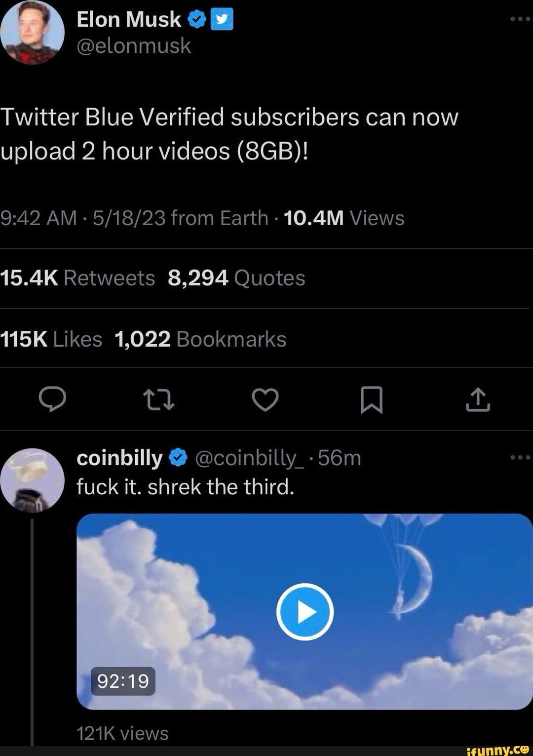Click the Twitter bird badge next to Elon Musk
This screenshot has width=533, height=756.
(221, 19)
